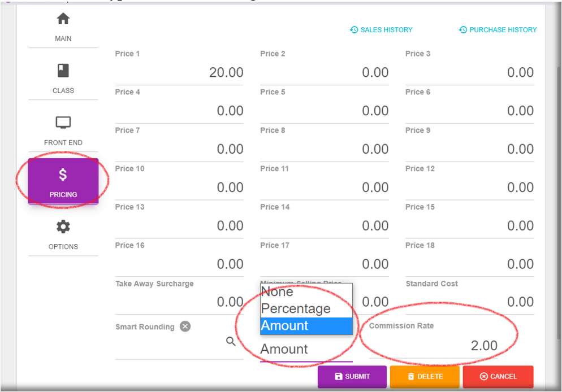562x392 pixels.
Task: Choose None from the commission type list
Action: pos(306,292)
